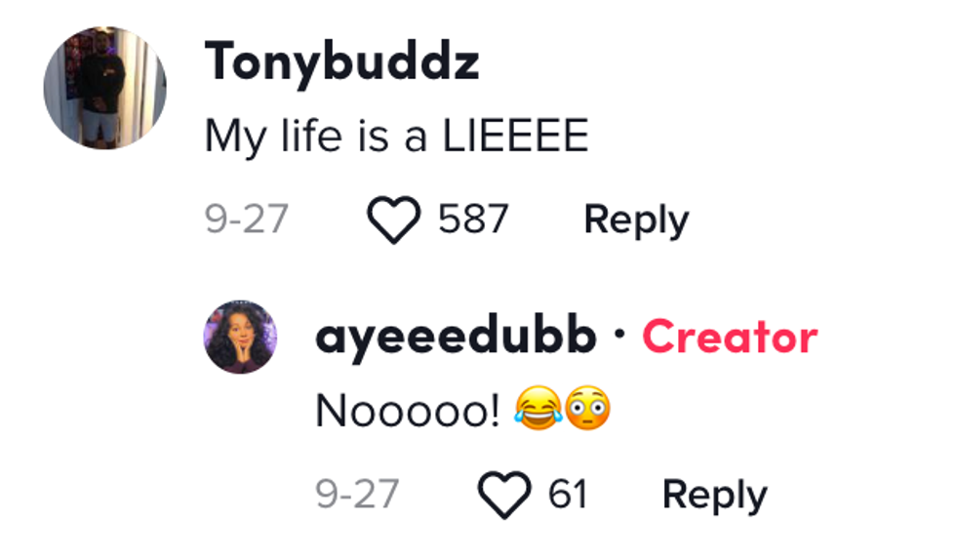Viewport: 956px width, 560px height.
Task: Reply to ayeeedubb's Nooooo! comment
Action: click(x=714, y=495)
